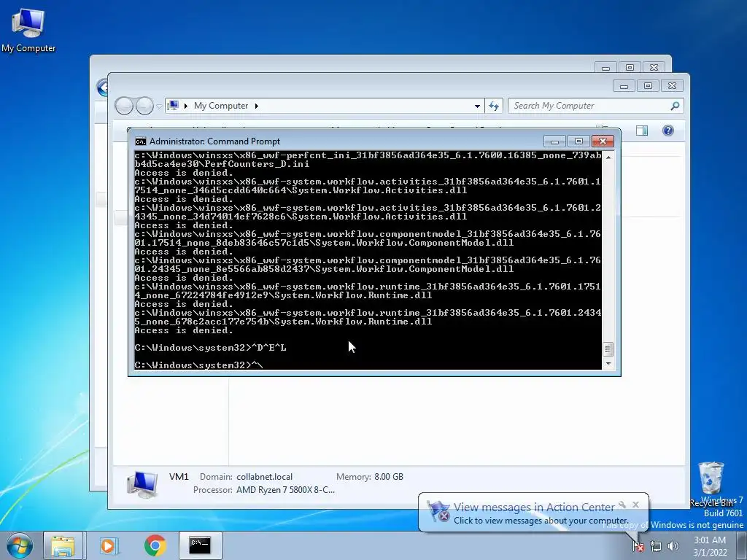
Task: Click the Command Prompt scrollbar thumb
Action: 608,349
